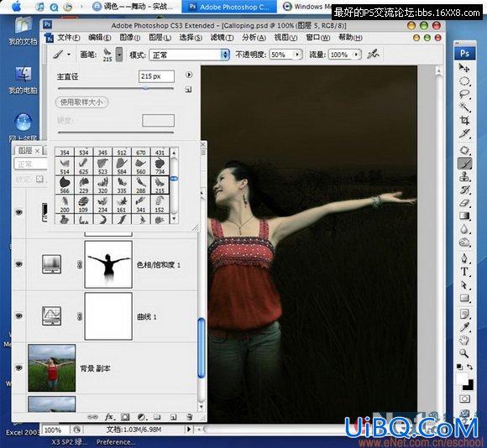Toggle mask link on 曲线 1 layer
This screenshot has height=448, width=487.
pyautogui.click(x=80, y=316)
